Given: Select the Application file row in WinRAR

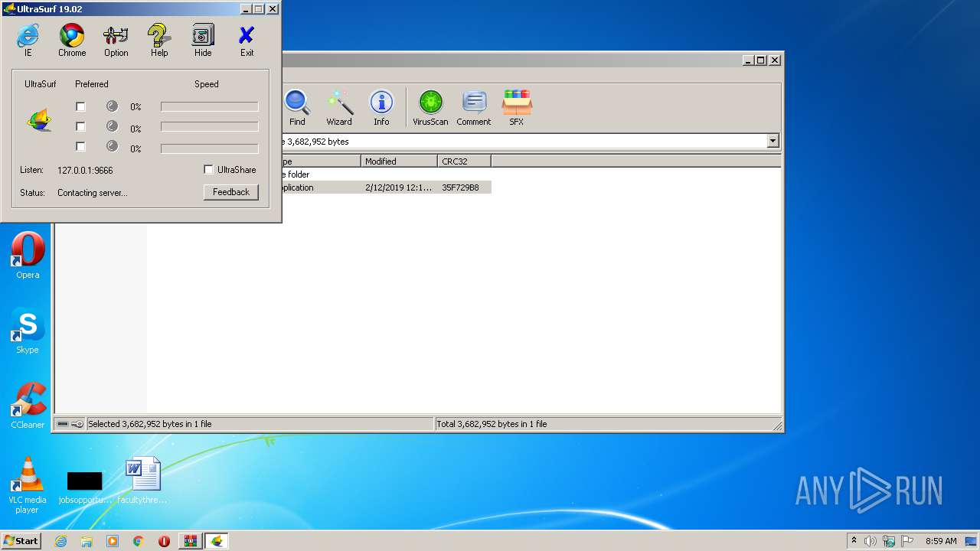Looking at the screenshot, I should click(386, 187).
